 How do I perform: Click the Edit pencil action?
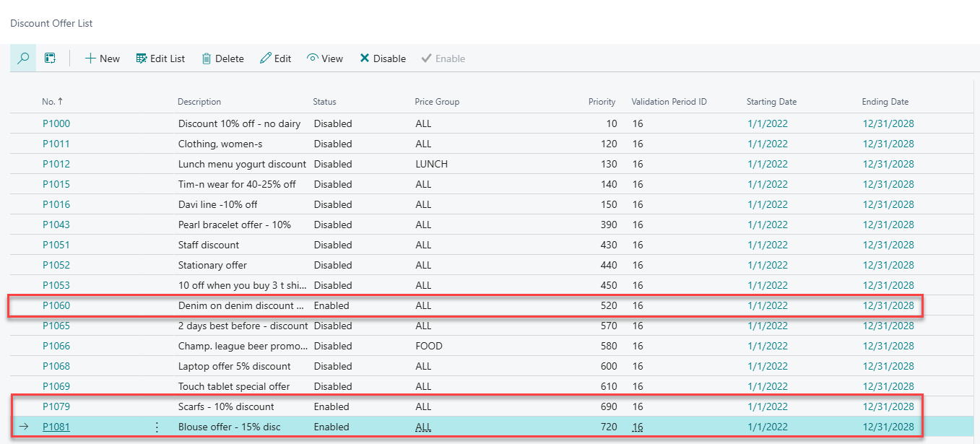pyautogui.click(x=275, y=58)
